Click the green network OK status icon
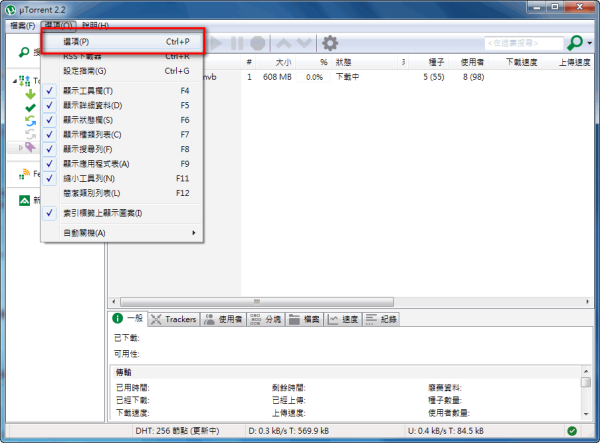 tap(572, 431)
